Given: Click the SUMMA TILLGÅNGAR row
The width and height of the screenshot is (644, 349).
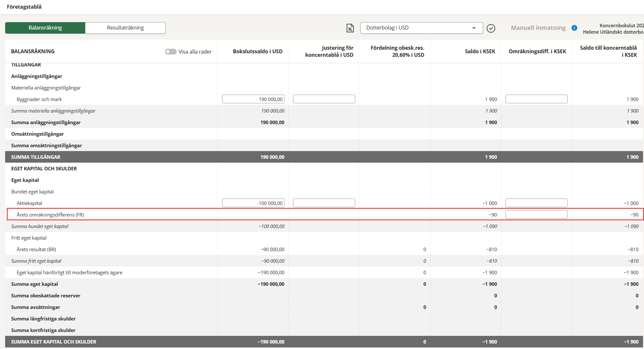Looking at the screenshot, I should 36,157.
